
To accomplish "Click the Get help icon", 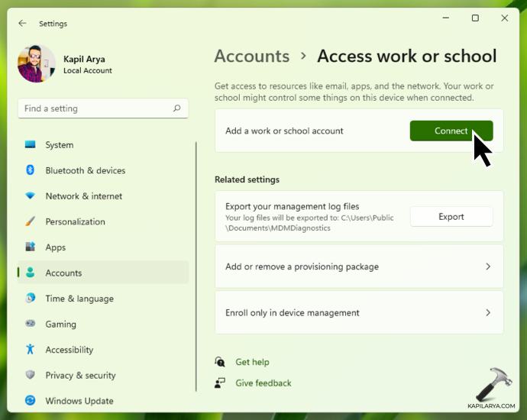I will pos(220,362).
